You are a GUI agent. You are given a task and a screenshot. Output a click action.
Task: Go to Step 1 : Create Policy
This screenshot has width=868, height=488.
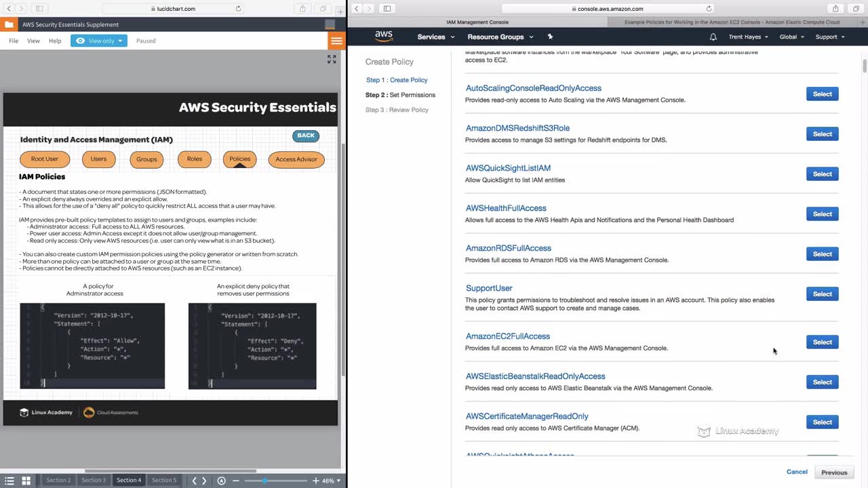pyautogui.click(x=397, y=80)
